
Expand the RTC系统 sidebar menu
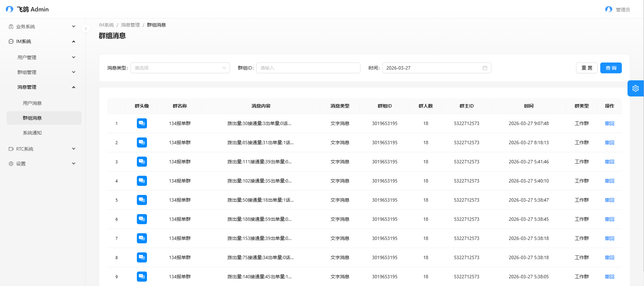point(42,149)
